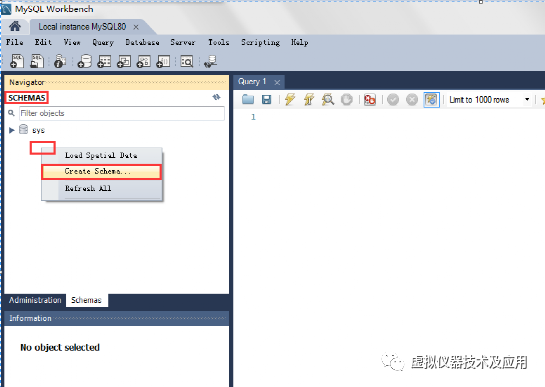Open the File menu
Image resolution: width=545 pixels, height=387 pixels.
point(15,42)
